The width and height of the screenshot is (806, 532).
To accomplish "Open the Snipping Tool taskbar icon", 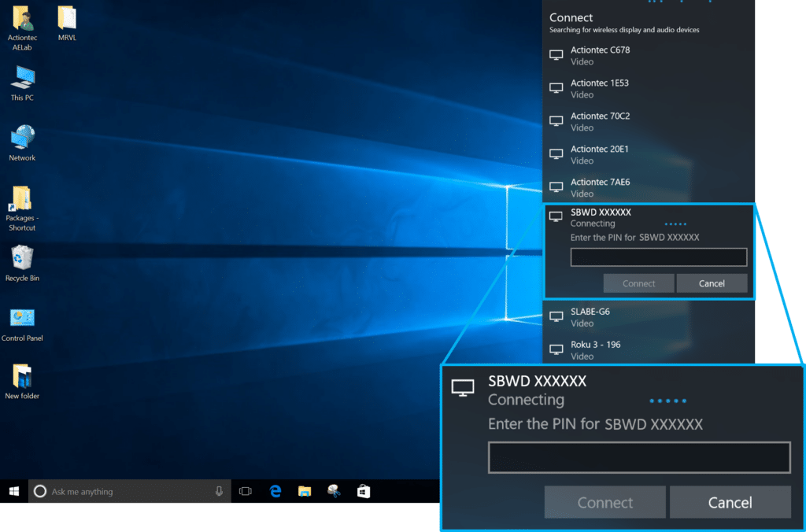I will click(334, 491).
